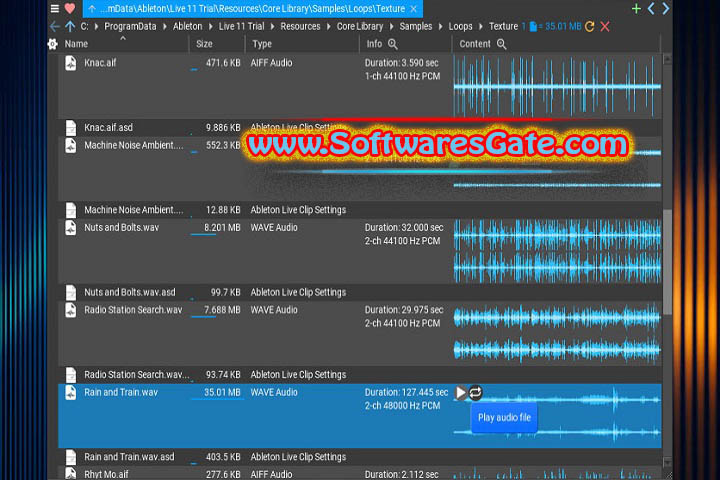
Task: Expand arrow after Core Library breadcrumb
Action: (x=392, y=27)
